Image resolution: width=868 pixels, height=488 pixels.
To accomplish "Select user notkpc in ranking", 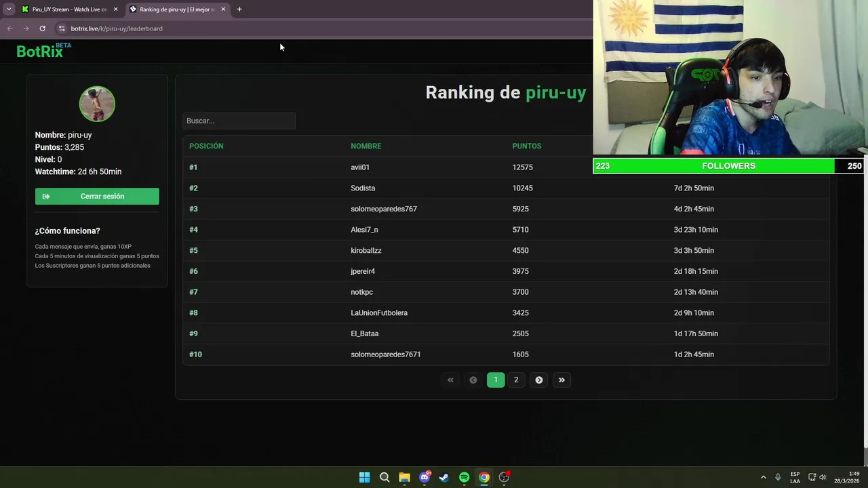I will tap(361, 292).
